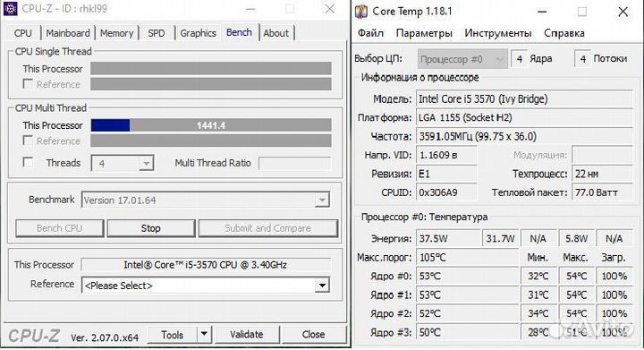The height and width of the screenshot is (350, 644).
Task: Open the Файл menu in Core Temp
Action: (371, 33)
